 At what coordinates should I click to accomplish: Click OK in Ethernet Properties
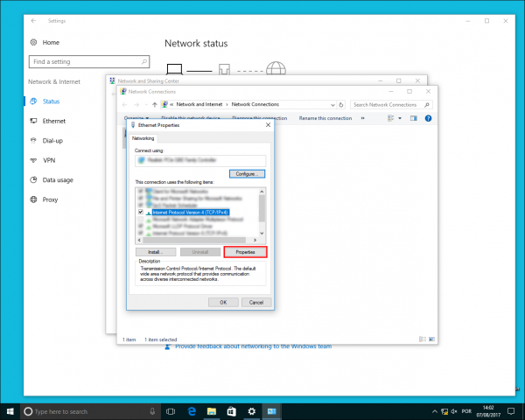coord(223,303)
